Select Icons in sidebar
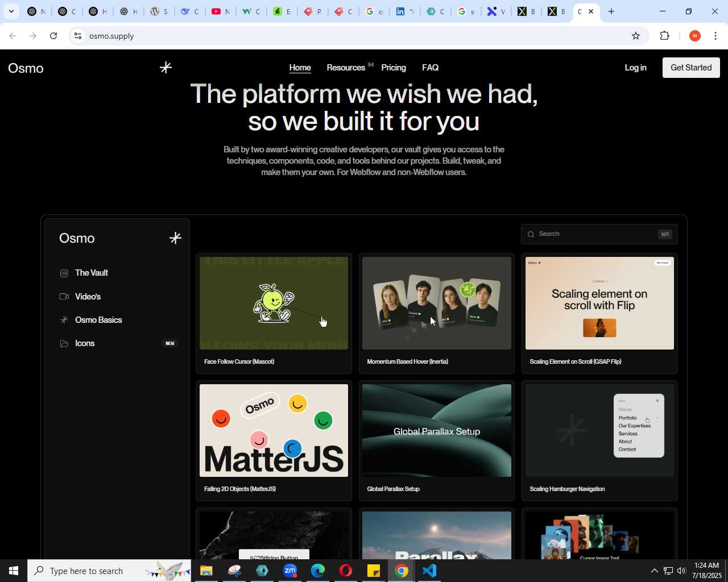This screenshot has height=582, width=728. point(85,343)
